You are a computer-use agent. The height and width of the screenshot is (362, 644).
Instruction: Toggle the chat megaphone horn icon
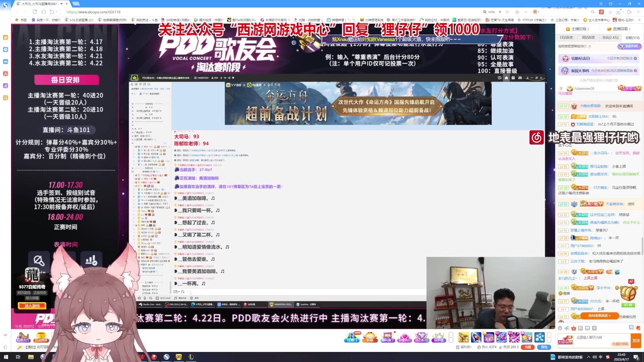point(567,328)
